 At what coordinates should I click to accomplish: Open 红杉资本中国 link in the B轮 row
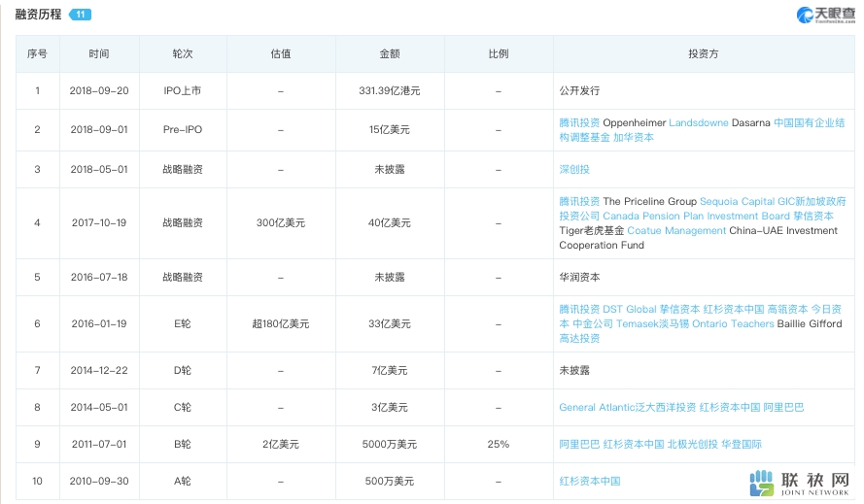(633, 444)
